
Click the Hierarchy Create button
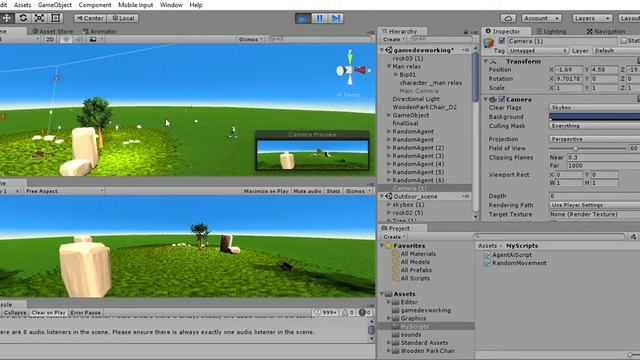point(393,40)
